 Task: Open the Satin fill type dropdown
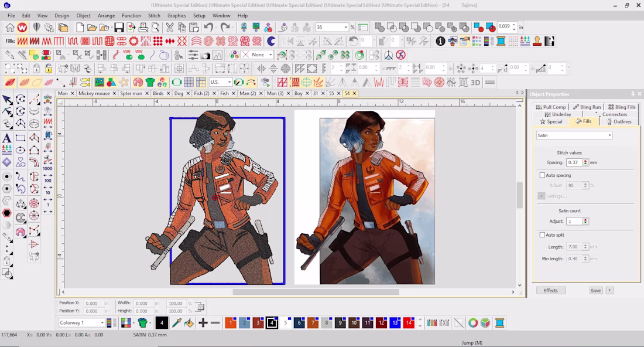pos(574,135)
